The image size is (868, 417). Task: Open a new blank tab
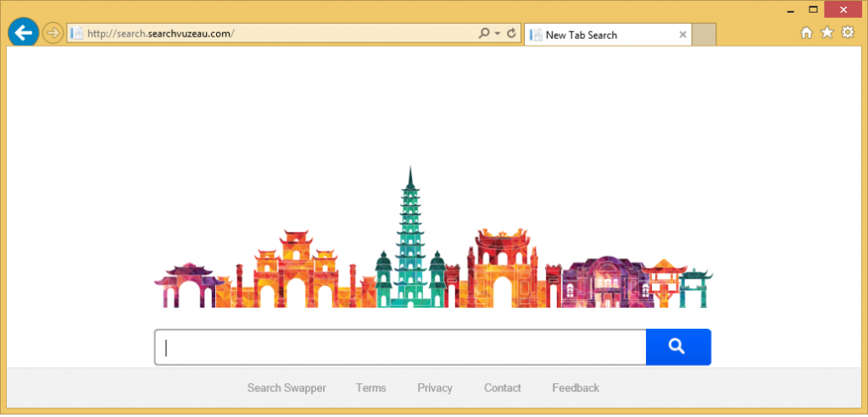704,35
